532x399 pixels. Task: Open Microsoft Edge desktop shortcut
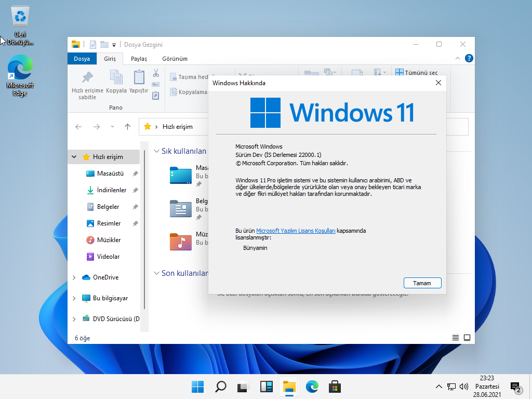(x=20, y=75)
